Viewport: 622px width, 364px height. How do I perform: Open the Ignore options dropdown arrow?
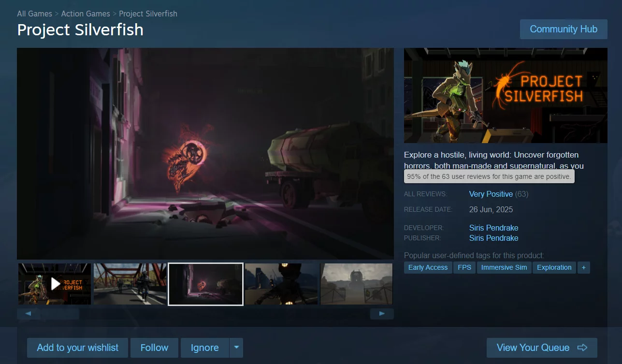(236, 348)
